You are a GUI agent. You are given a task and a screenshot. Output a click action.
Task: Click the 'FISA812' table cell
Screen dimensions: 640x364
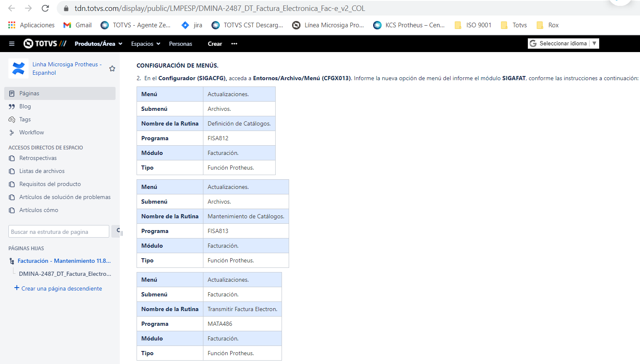pyautogui.click(x=239, y=138)
